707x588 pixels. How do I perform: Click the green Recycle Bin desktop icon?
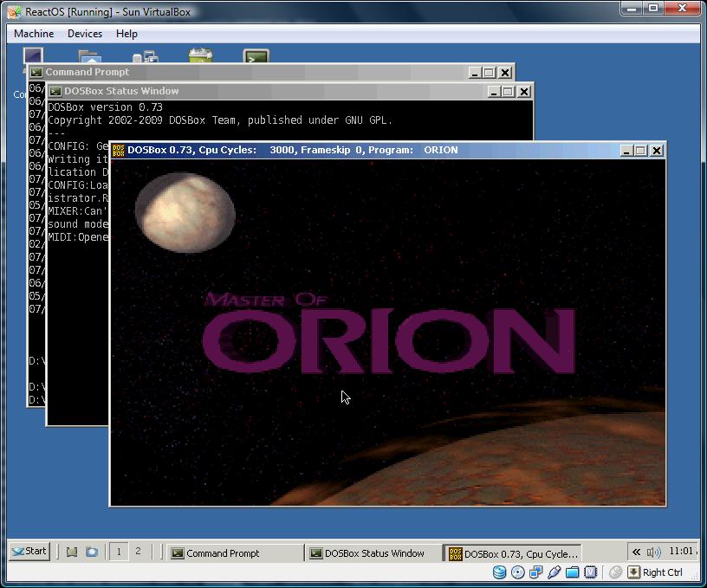point(200,57)
